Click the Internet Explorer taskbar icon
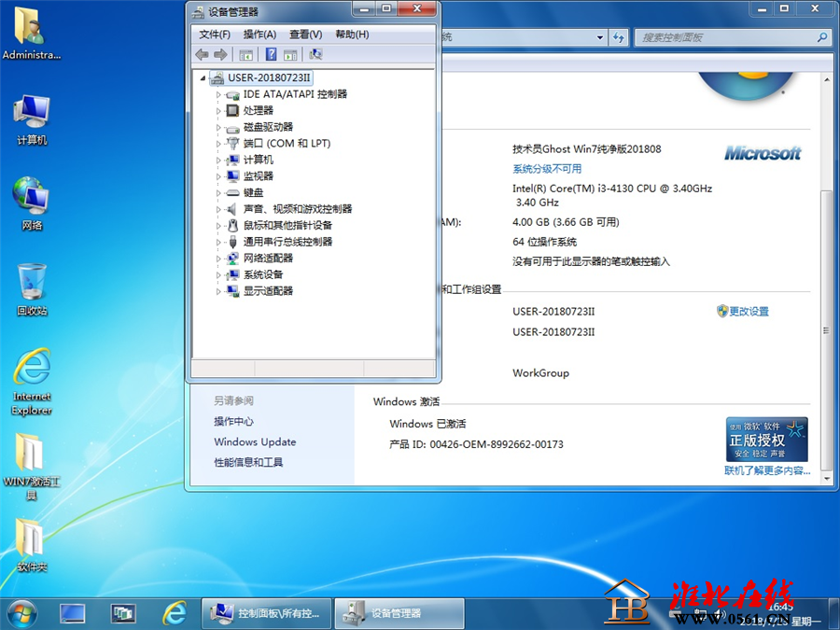840x630 pixels. coord(175,613)
